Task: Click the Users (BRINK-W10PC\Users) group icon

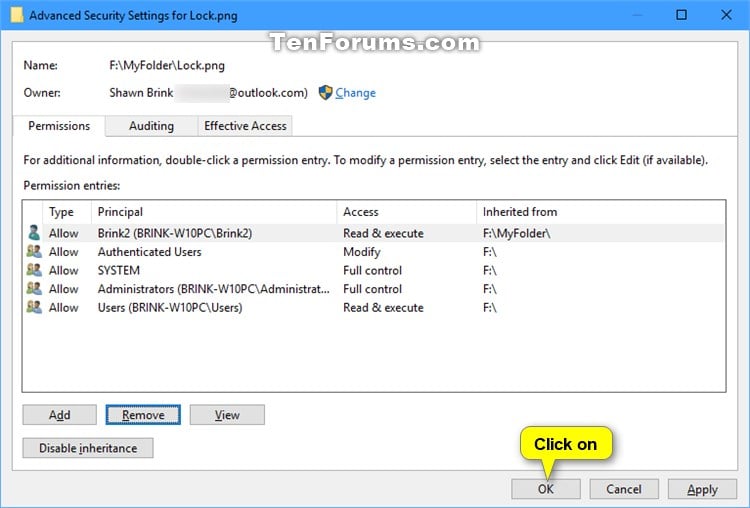Action: (x=34, y=307)
